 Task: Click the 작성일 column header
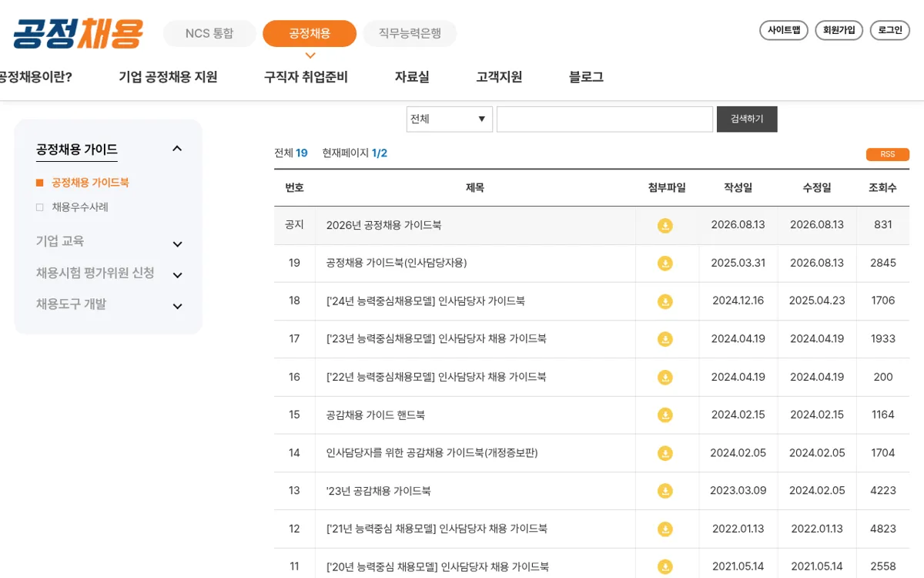coord(738,188)
